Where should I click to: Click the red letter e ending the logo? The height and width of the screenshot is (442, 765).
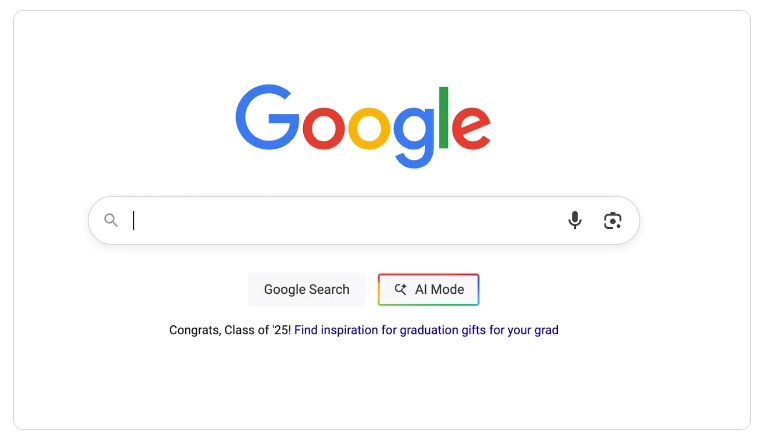(471, 128)
